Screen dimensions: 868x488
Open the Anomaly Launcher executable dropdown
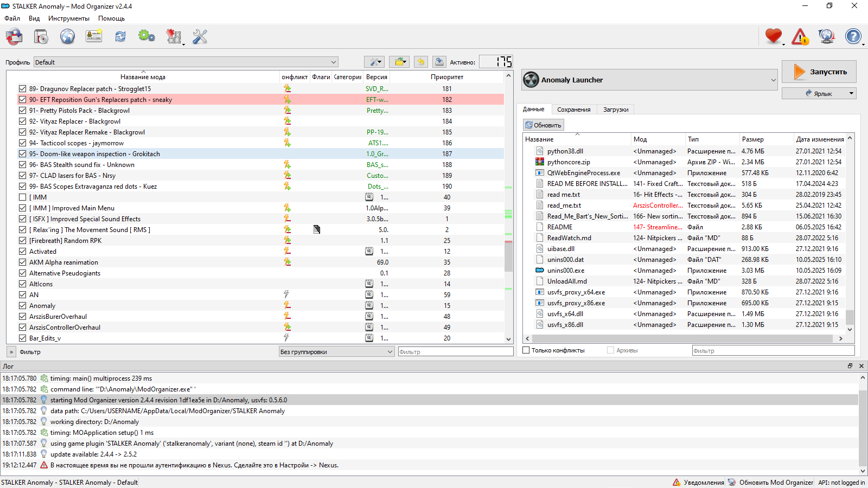649,80
